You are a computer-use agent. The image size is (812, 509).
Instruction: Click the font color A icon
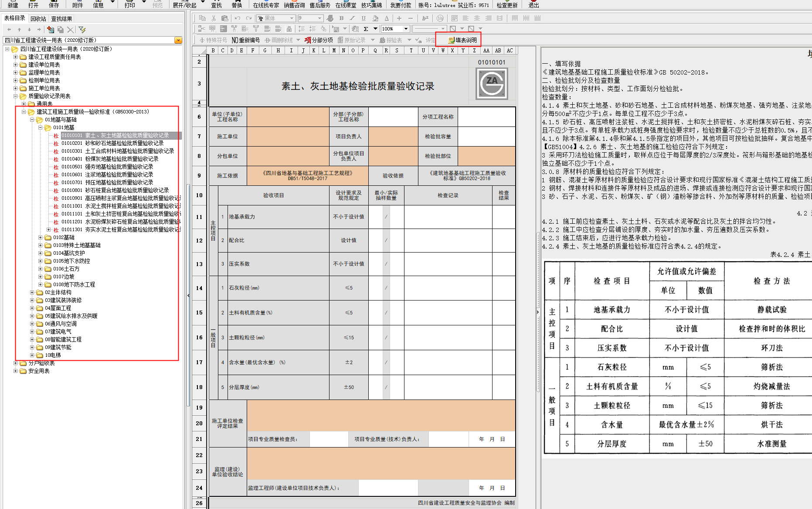387,18
